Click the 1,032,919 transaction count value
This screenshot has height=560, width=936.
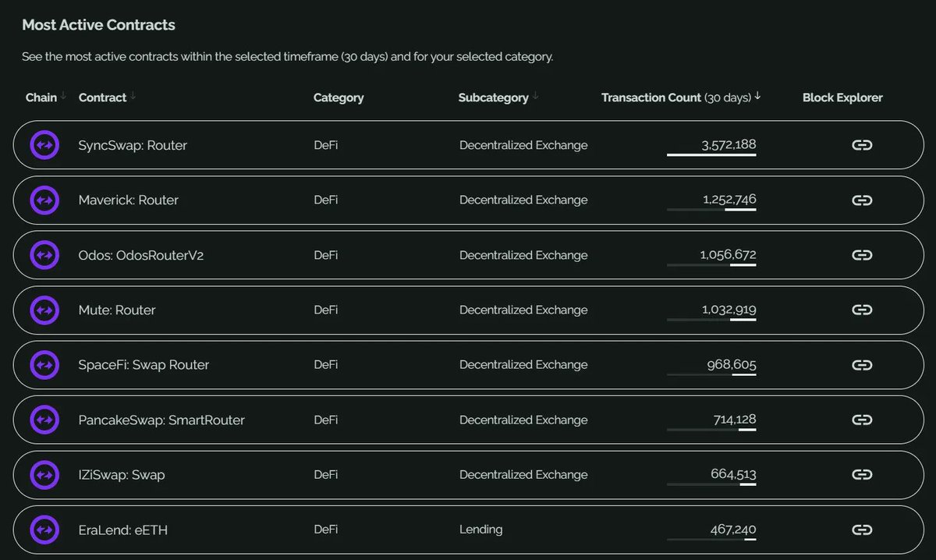(729, 309)
